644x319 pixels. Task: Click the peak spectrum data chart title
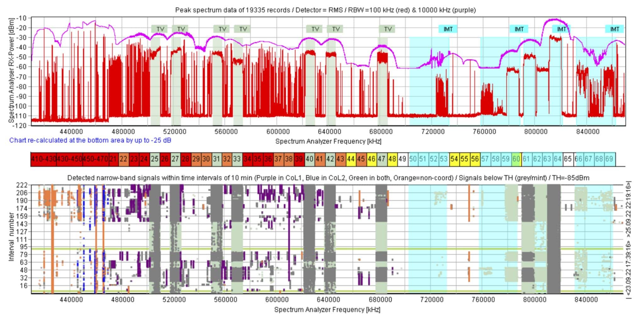[x=325, y=10]
